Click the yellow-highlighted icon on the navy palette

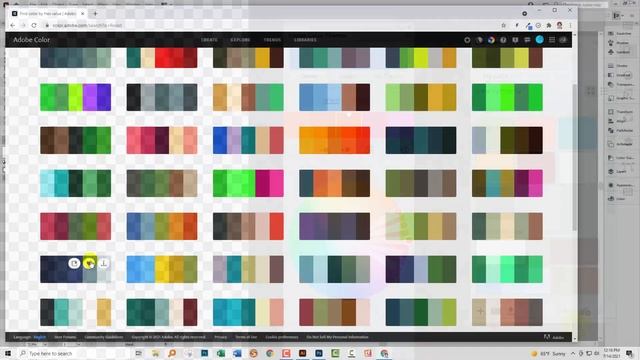tap(89, 263)
